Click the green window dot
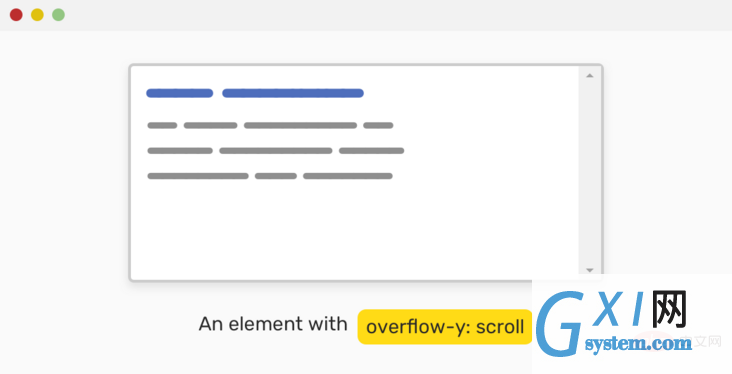The height and width of the screenshot is (374, 732). tap(58, 15)
